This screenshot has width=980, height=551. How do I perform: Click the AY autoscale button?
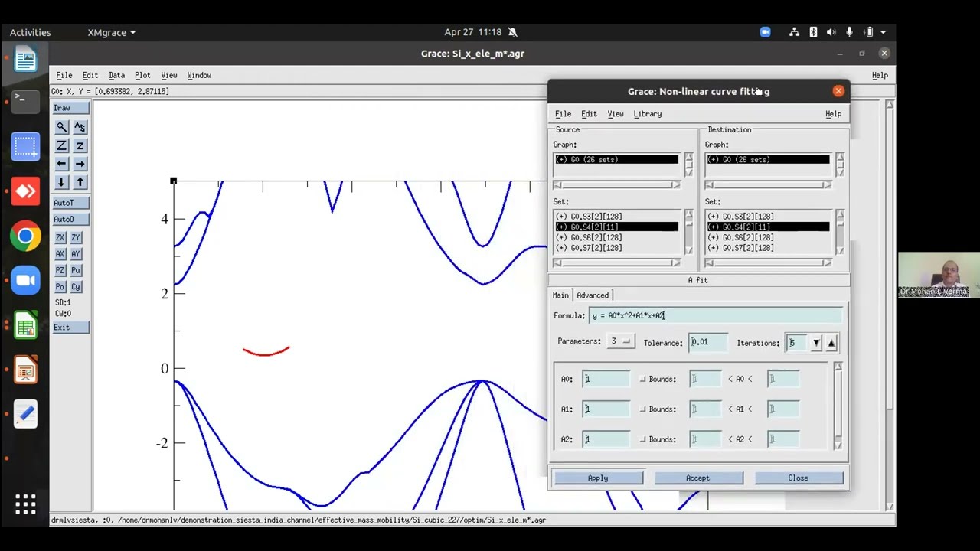[x=76, y=254]
